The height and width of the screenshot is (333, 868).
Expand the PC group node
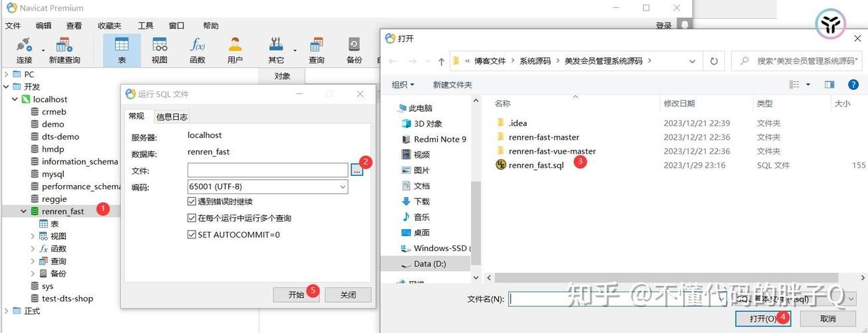tap(7, 74)
